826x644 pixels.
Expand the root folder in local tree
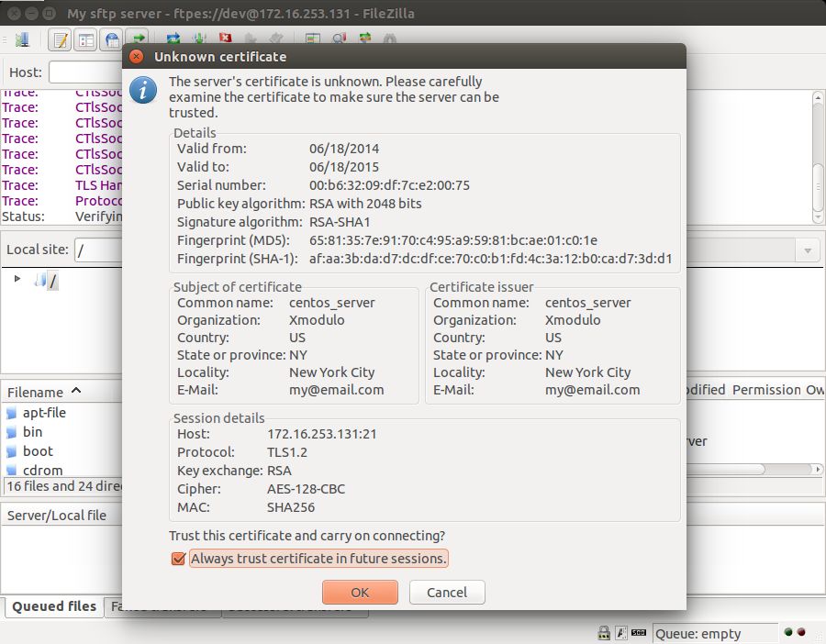[x=17, y=279]
